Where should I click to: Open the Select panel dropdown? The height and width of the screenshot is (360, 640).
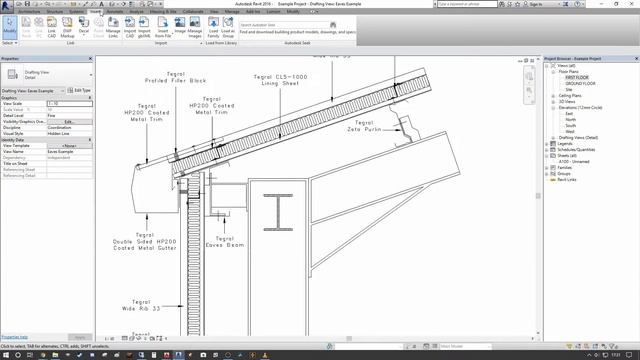pyautogui.click(x=10, y=43)
